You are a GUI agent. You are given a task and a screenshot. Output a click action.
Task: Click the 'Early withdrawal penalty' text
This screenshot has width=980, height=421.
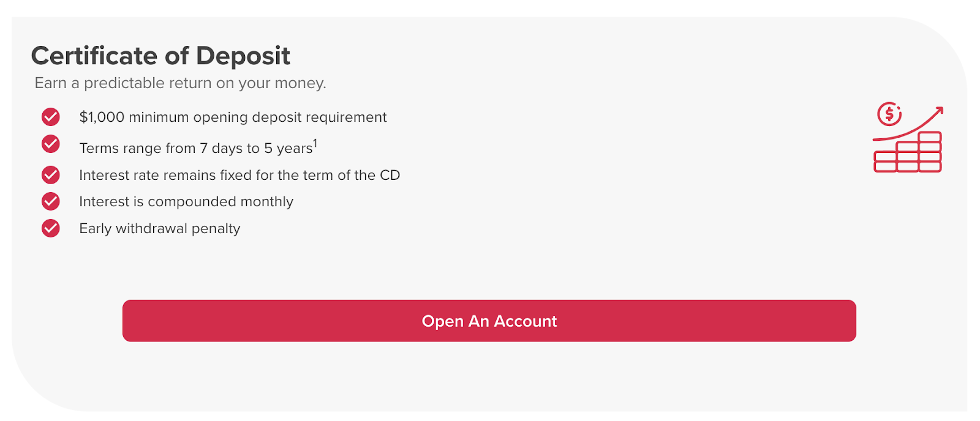160,229
